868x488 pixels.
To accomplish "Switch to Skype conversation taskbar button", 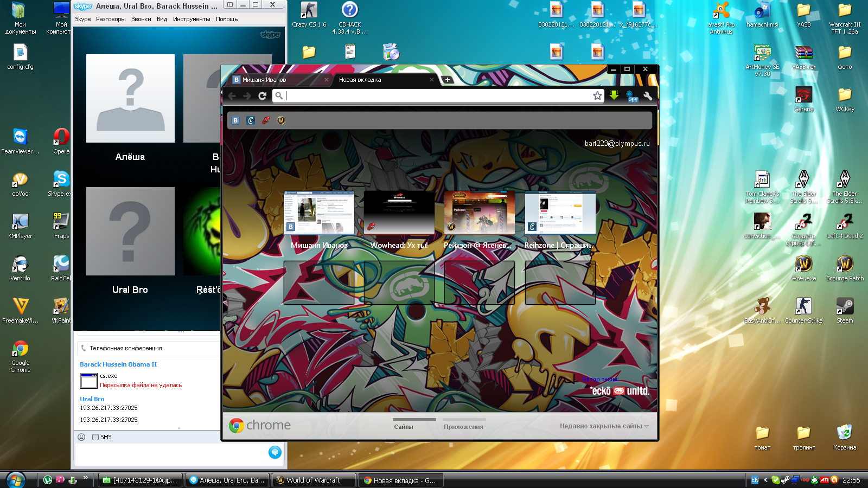I will (227, 480).
